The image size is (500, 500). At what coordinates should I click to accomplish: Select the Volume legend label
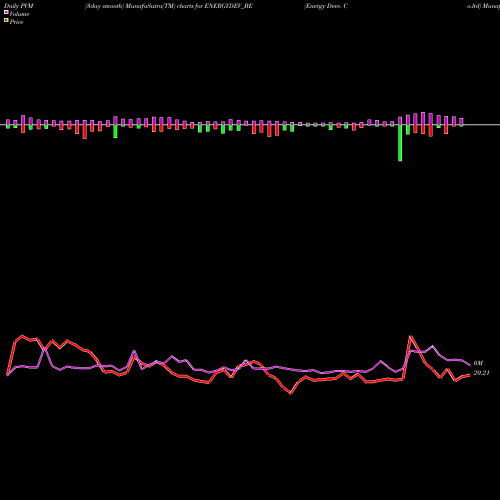tap(19, 14)
